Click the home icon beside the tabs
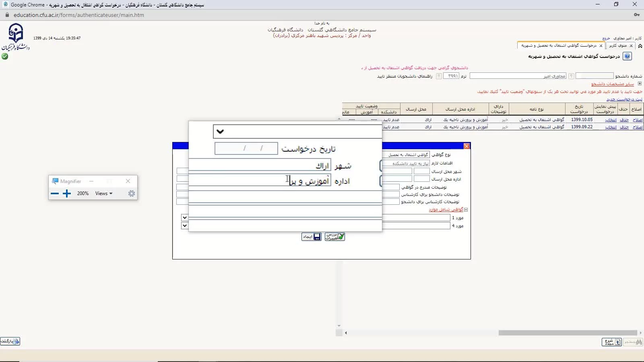The width and height of the screenshot is (644, 362). tap(640, 46)
